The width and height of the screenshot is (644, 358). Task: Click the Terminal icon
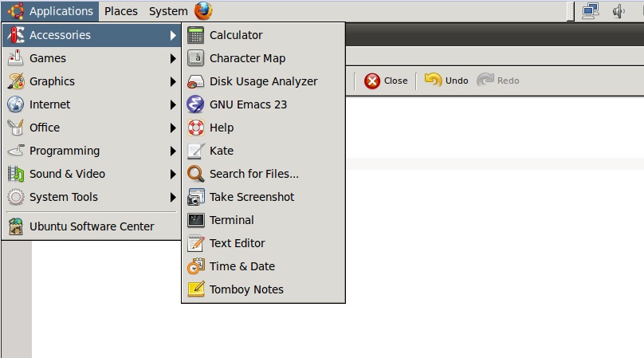pyautogui.click(x=195, y=220)
